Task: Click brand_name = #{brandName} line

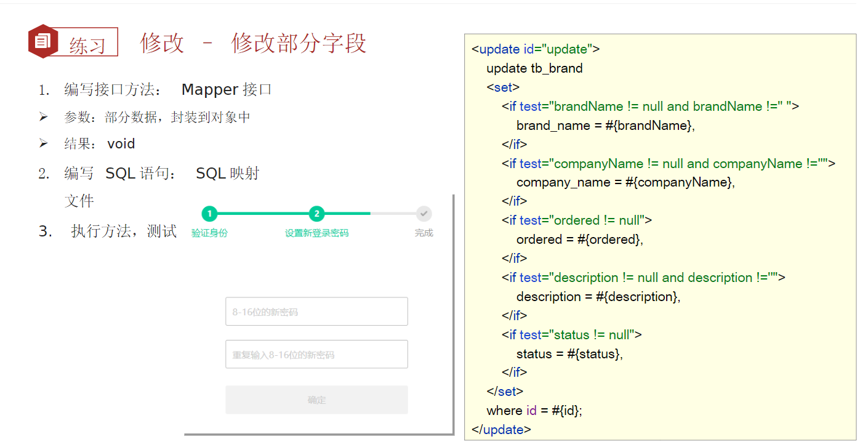Action: point(606,126)
